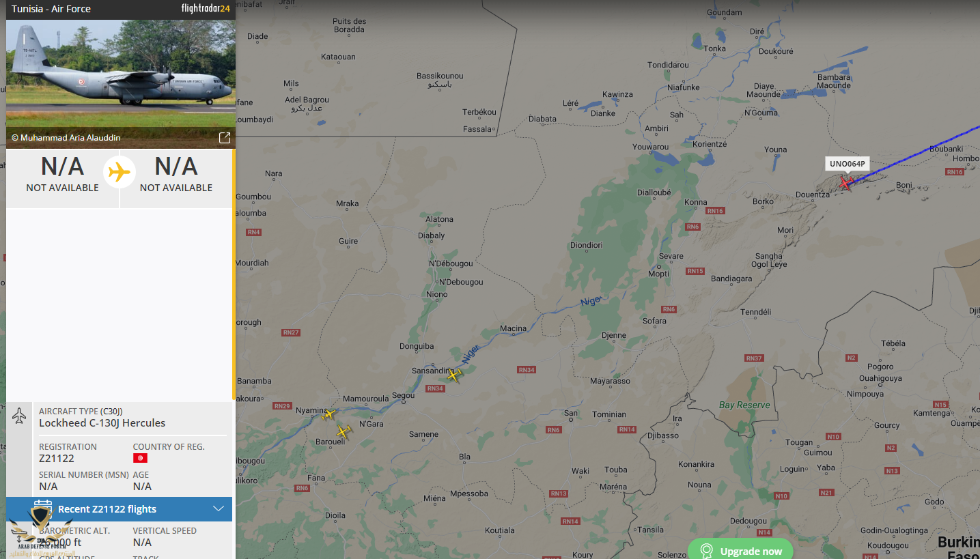
Task: Click the Upgrade now button
Action: coord(740,550)
